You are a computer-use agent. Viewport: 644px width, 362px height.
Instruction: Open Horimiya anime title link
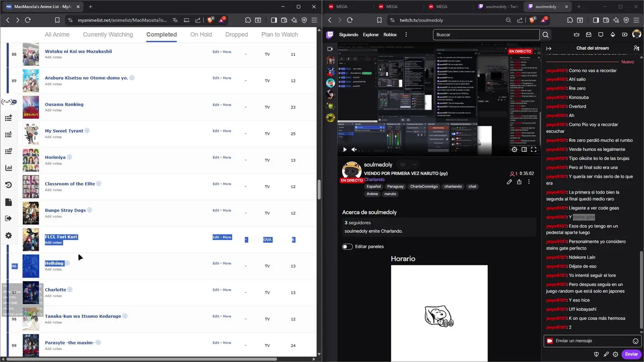[x=55, y=157]
